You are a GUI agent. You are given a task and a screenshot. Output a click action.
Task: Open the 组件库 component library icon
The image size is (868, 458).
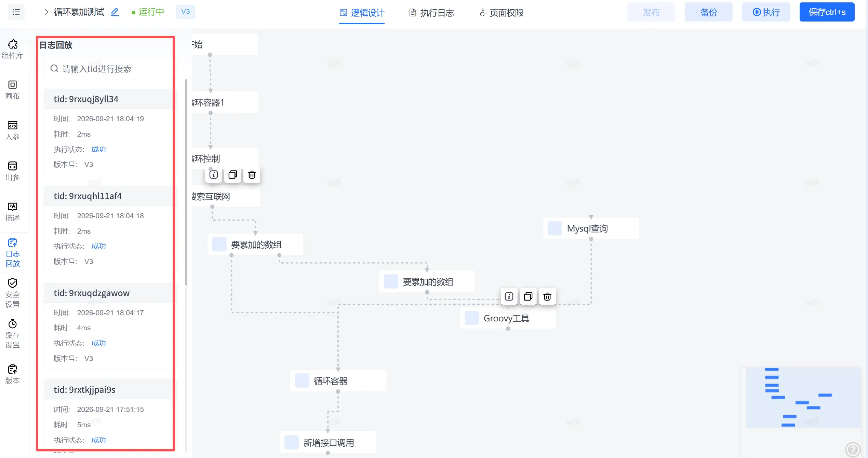13,49
